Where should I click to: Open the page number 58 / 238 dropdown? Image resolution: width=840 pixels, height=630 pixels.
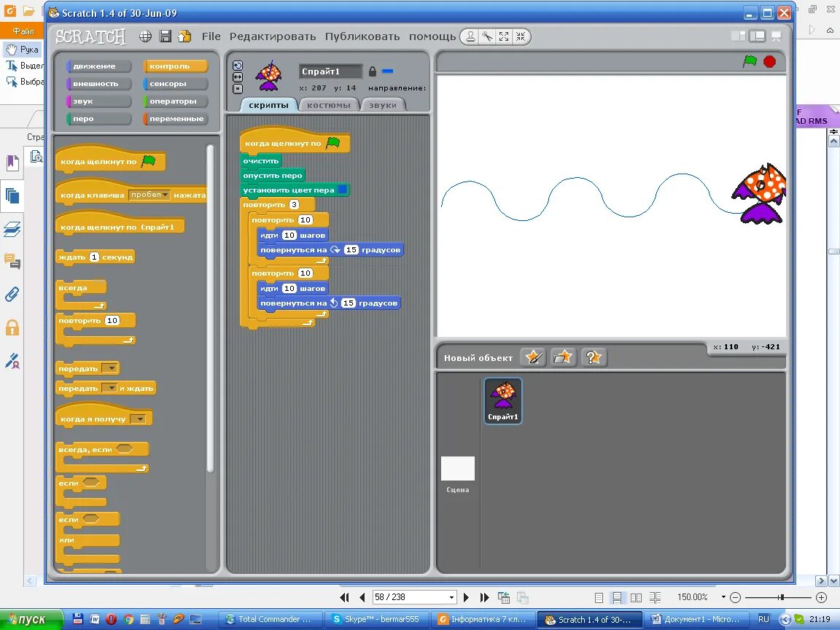451,597
